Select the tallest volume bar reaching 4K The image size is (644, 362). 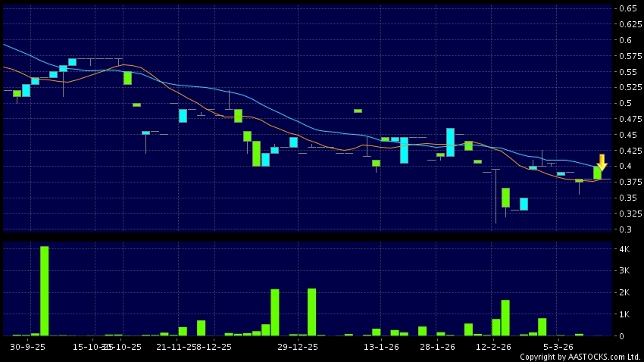[x=44, y=290]
